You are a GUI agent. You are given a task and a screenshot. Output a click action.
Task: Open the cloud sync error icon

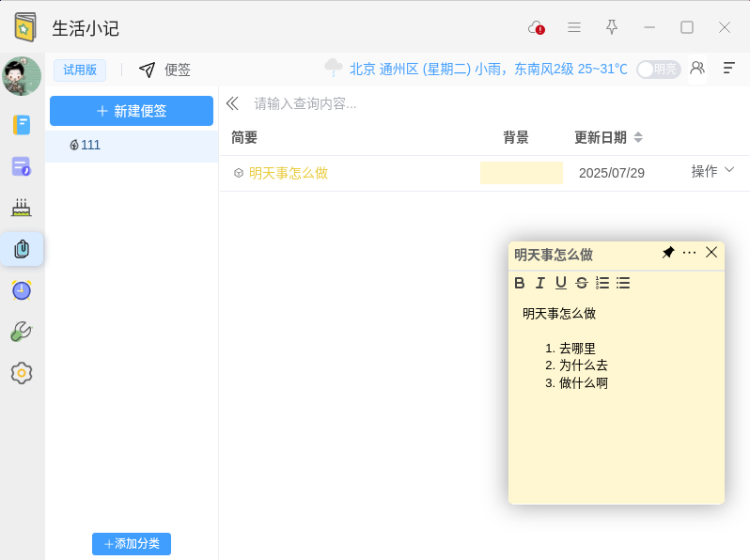tap(537, 28)
